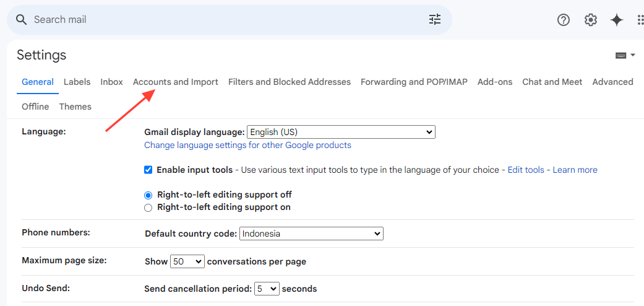Open Default country code dropdown

click(311, 234)
